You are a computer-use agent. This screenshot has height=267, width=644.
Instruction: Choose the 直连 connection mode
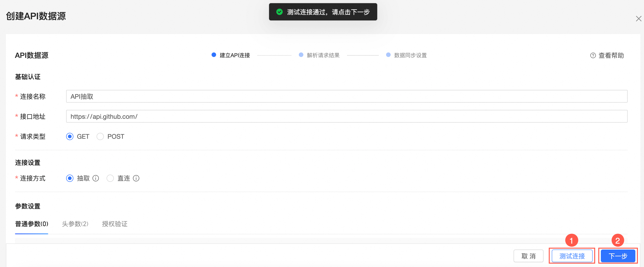[x=110, y=178]
